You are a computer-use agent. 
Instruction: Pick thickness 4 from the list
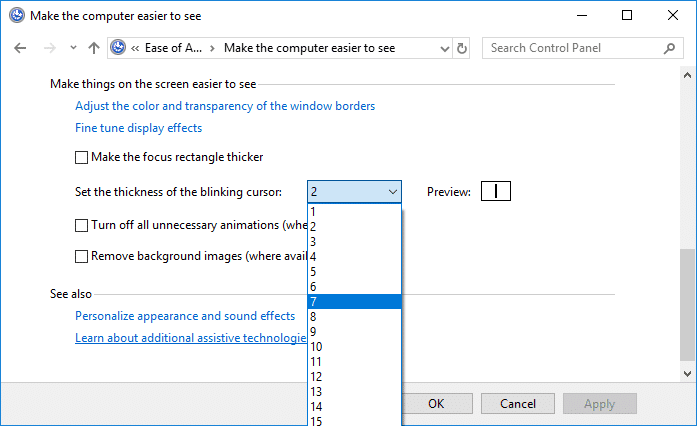pos(354,256)
